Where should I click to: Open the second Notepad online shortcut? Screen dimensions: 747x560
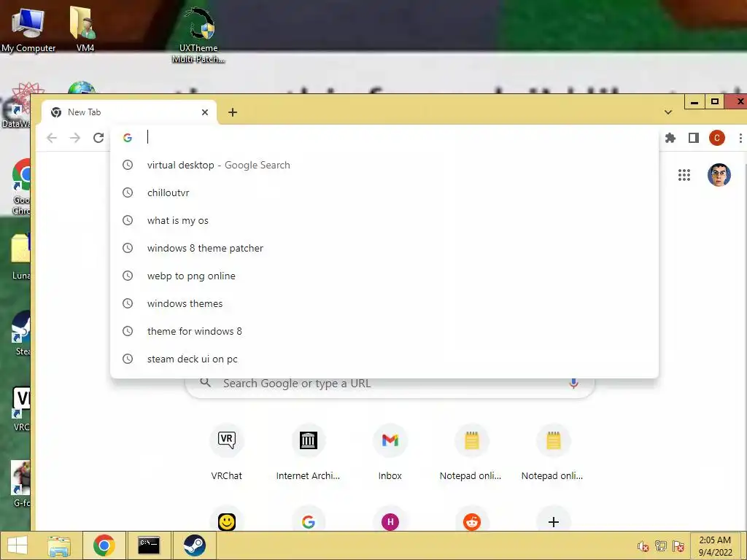coord(553,452)
